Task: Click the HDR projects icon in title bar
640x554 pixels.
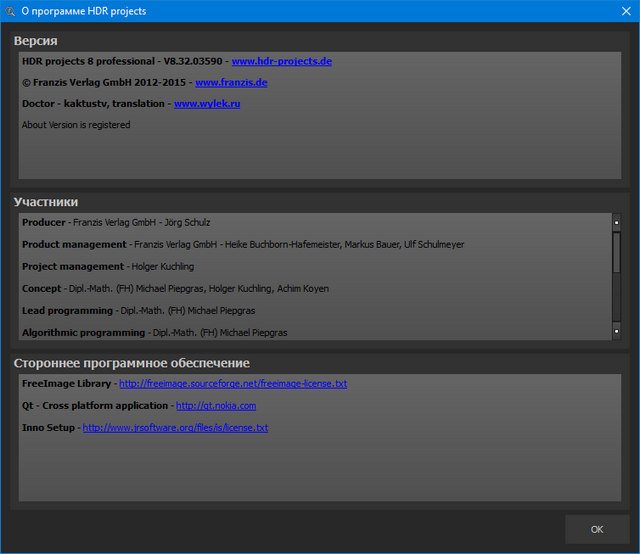Action: (10, 11)
